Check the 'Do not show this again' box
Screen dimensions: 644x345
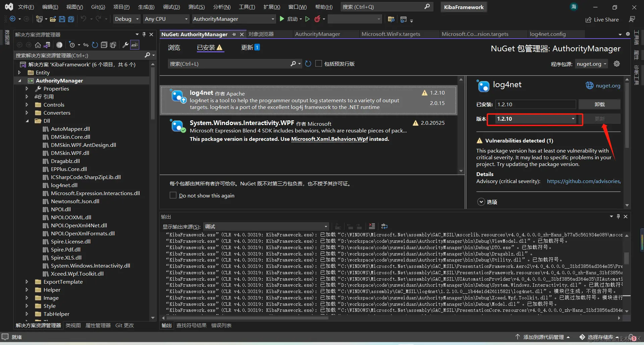coord(173,195)
